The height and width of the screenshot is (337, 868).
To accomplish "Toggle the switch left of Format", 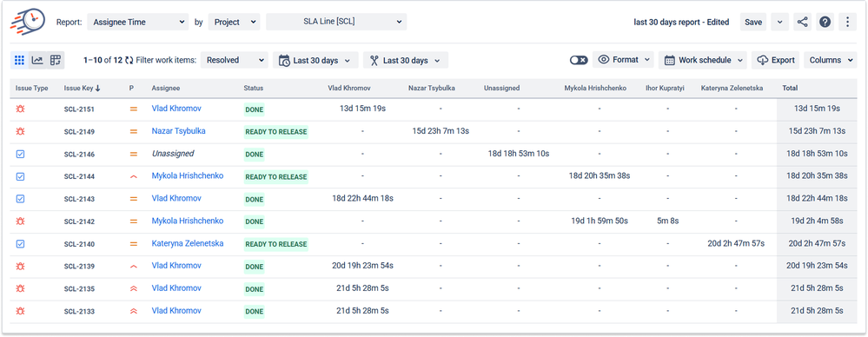I will pyautogui.click(x=579, y=60).
